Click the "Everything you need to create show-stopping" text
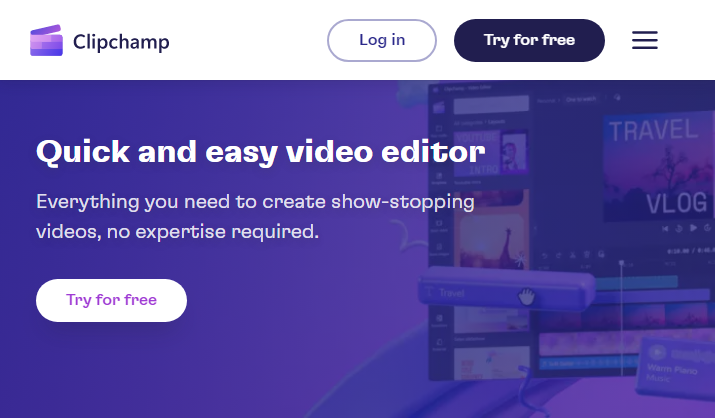 coord(255,202)
